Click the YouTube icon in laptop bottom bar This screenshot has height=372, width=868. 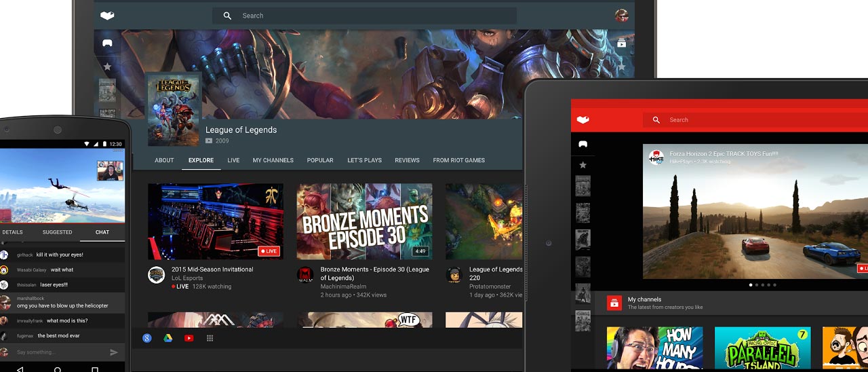[189, 338]
